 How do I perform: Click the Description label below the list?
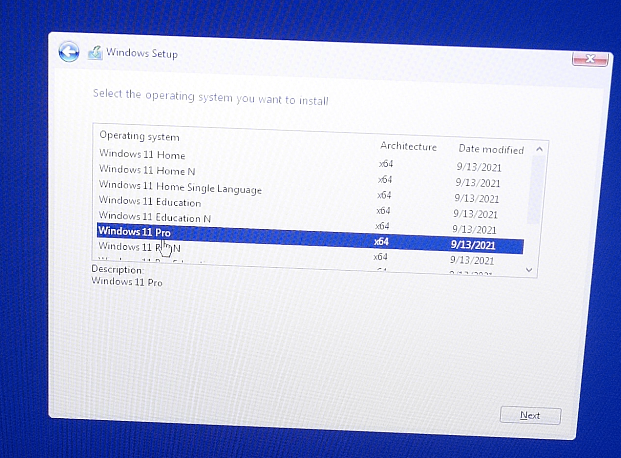tap(118, 269)
